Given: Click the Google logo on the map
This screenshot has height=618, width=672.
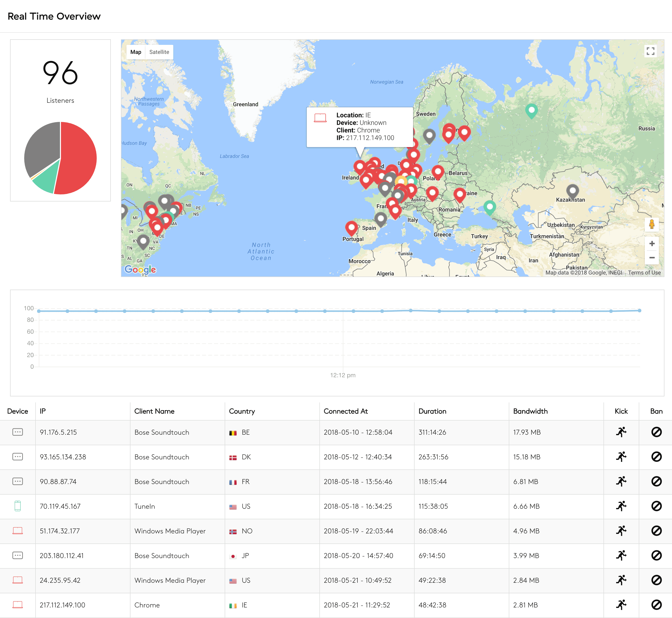Looking at the screenshot, I should pos(140,269).
